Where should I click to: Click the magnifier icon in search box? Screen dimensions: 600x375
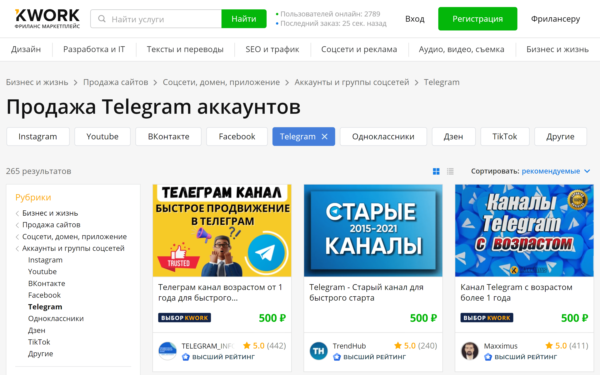tap(101, 19)
